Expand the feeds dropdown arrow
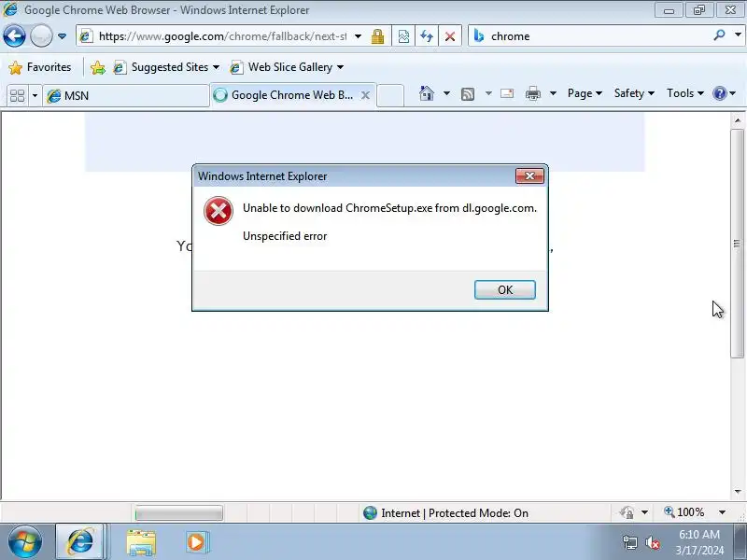This screenshot has width=747, height=560. [x=488, y=93]
